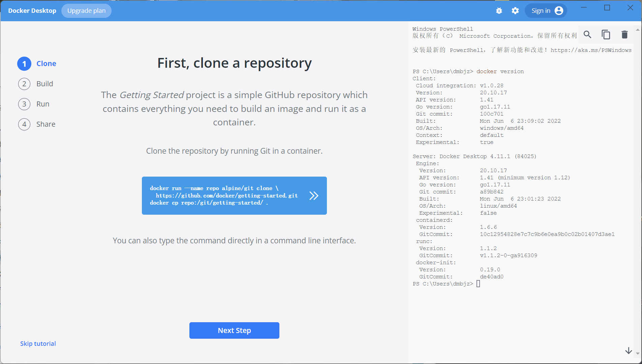Click the terminal scrollbar up arrow
This screenshot has height=364, width=642.
pos(638,30)
